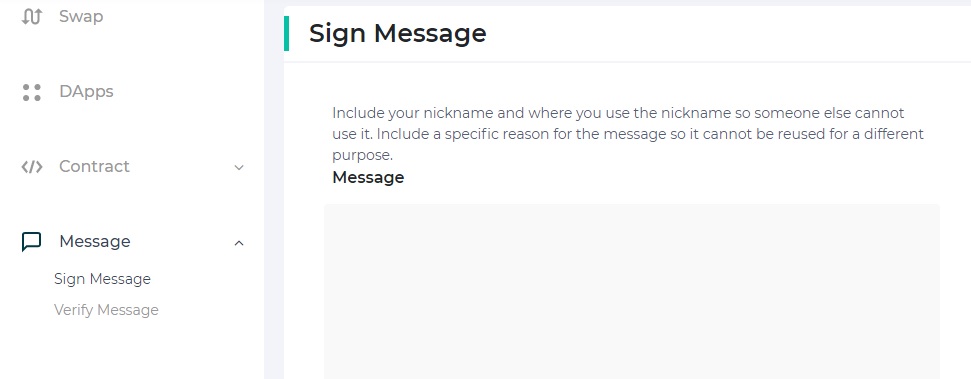The width and height of the screenshot is (971, 379).
Task: Open the DApps menu label
Action: coord(86,92)
